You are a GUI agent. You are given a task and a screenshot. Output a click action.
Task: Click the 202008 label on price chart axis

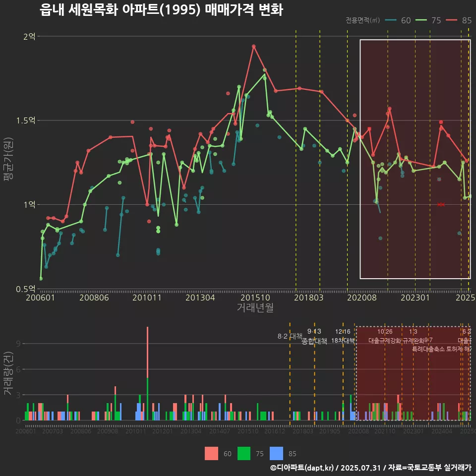tap(362, 297)
